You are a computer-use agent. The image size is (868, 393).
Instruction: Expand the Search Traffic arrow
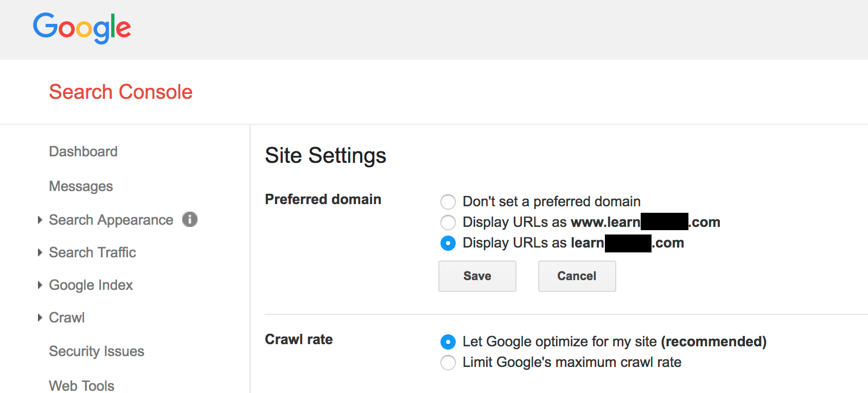[40, 252]
